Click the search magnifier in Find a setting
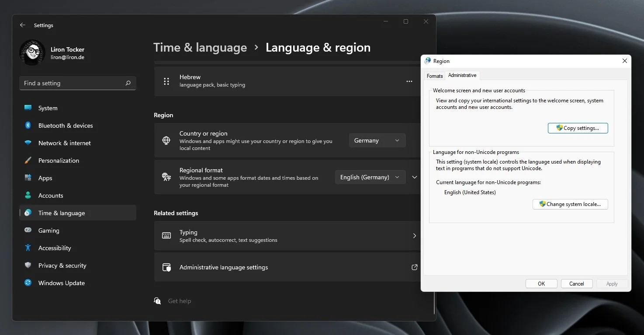Image resolution: width=644 pixels, height=335 pixels. point(128,83)
